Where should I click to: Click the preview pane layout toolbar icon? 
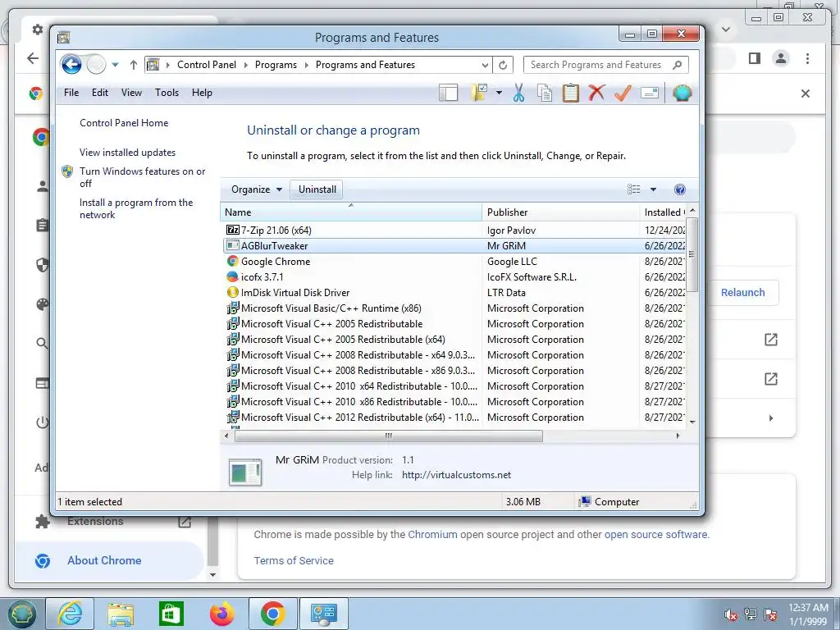click(x=449, y=93)
